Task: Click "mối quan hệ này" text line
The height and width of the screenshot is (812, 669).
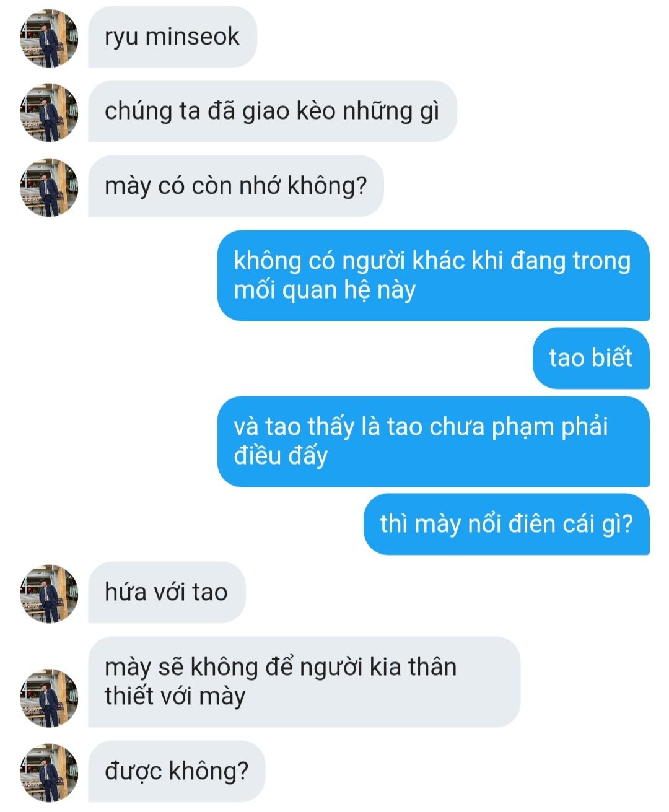Action: click(325, 290)
